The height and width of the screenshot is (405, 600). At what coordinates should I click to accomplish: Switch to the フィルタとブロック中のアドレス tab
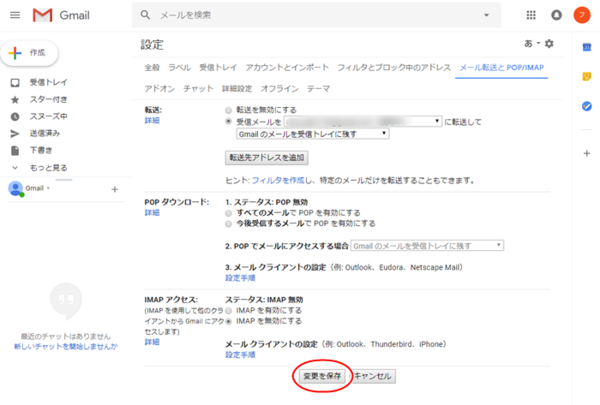coord(395,67)
